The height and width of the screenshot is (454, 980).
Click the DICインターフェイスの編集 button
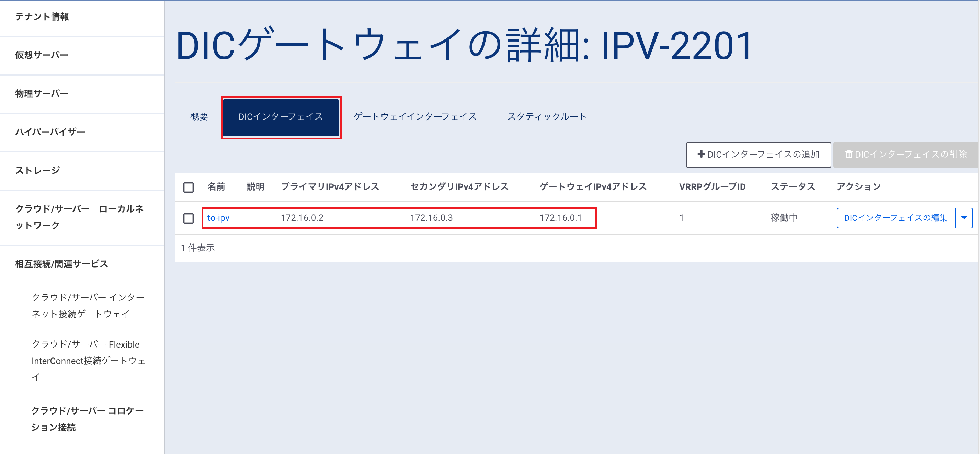895,218
